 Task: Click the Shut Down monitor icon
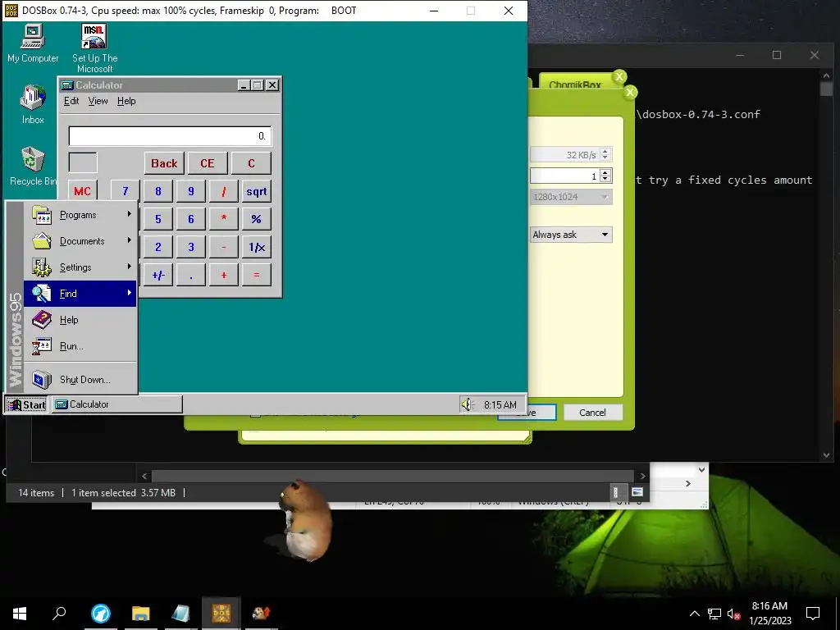pos(41,380)
